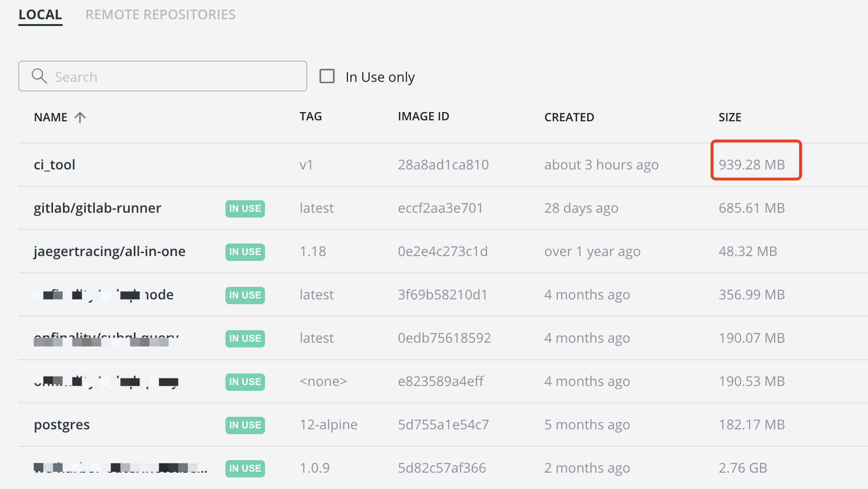Viewport: 868px width, 489px height.
Task: Sort images by CREATED column
Action: 569,117
